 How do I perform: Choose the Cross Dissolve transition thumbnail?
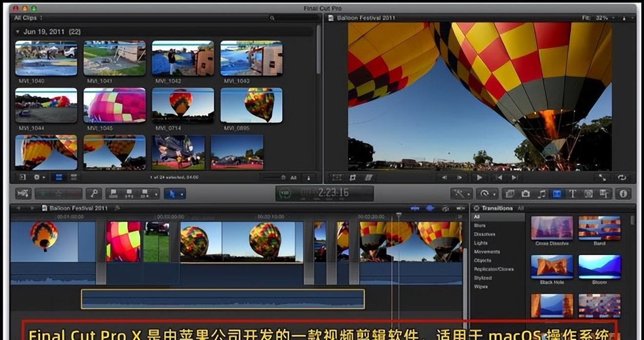tap(552, 228)
